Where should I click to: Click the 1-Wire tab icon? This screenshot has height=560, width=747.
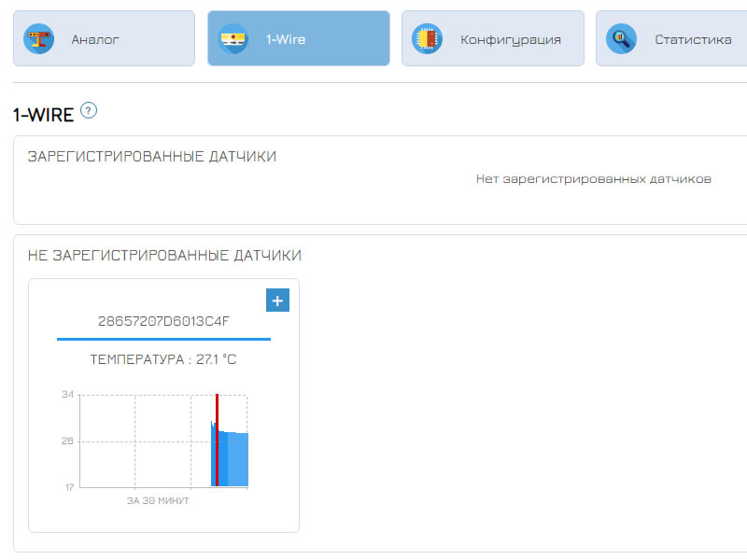[233, 39]
